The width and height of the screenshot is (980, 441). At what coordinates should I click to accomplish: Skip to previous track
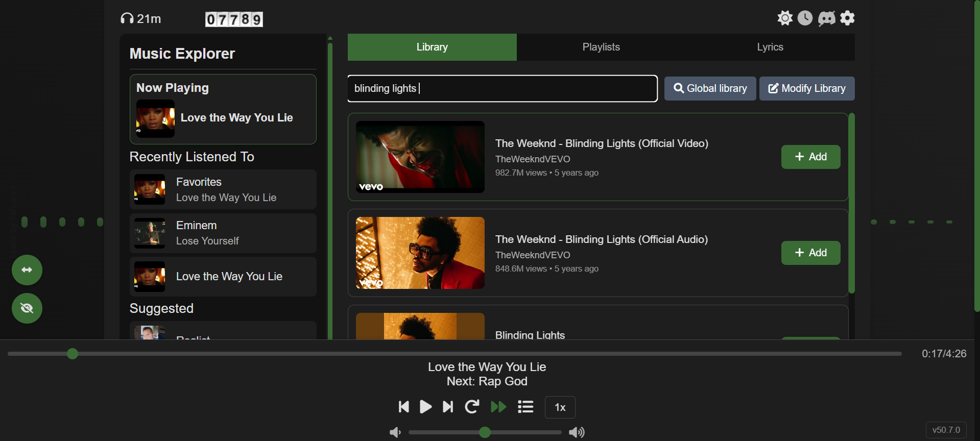[403, 407]
